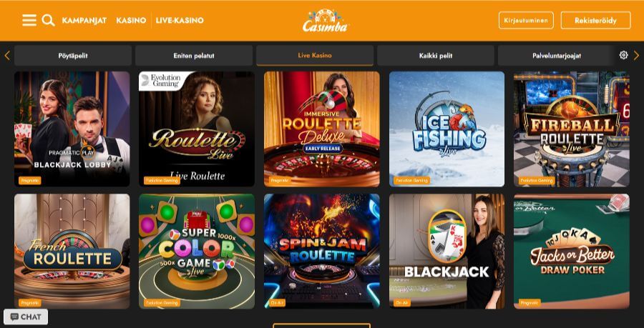Launch the Ice Fishing Live game
Viewport: 644px width, 328px height.
point(447,129)
